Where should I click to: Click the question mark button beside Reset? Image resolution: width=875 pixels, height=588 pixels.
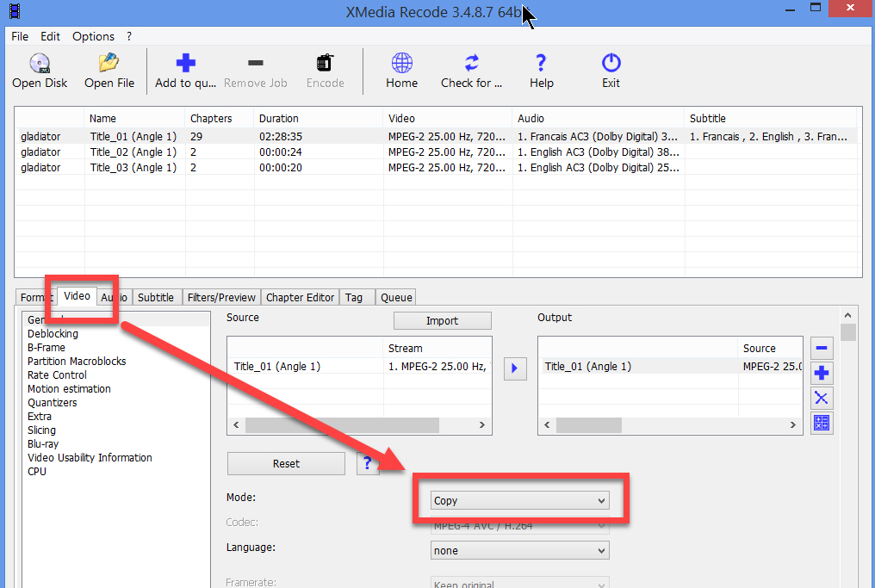tap(367, 463)
